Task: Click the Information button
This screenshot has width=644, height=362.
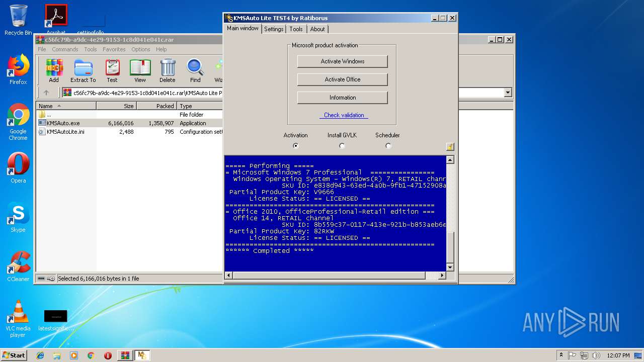Action: (343, 98)
